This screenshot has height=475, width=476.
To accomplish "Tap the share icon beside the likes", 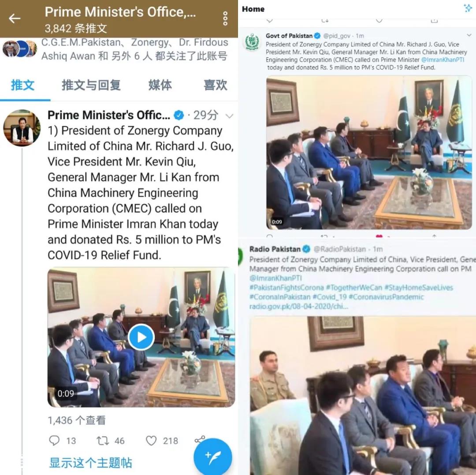I will click(x=200, y=439).
